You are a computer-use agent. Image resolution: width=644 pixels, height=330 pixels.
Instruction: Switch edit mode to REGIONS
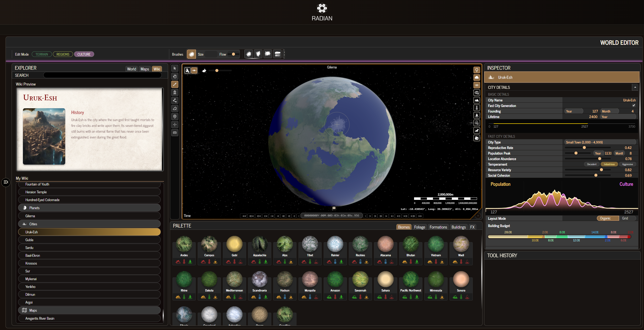[x=63, y=54]
